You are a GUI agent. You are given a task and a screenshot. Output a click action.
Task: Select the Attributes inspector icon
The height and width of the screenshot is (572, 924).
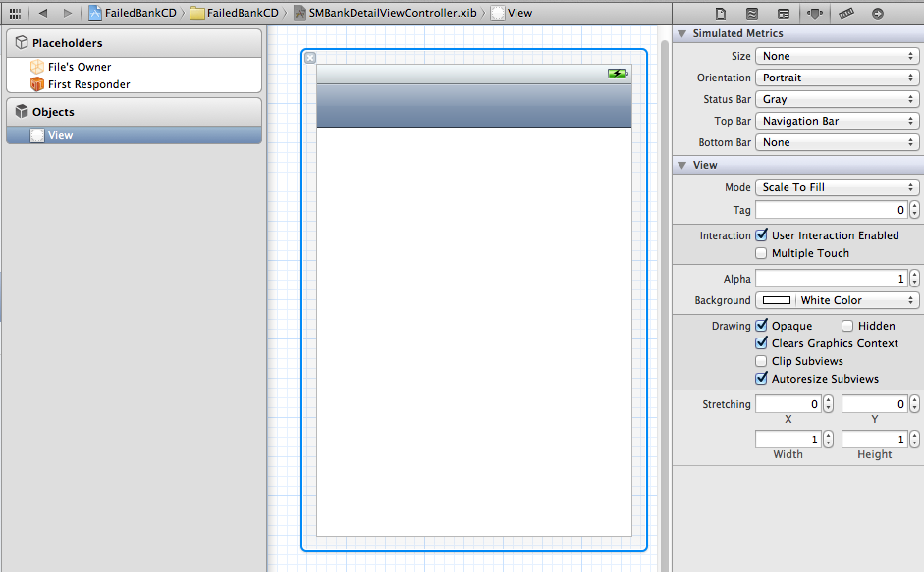click(814, 14)
